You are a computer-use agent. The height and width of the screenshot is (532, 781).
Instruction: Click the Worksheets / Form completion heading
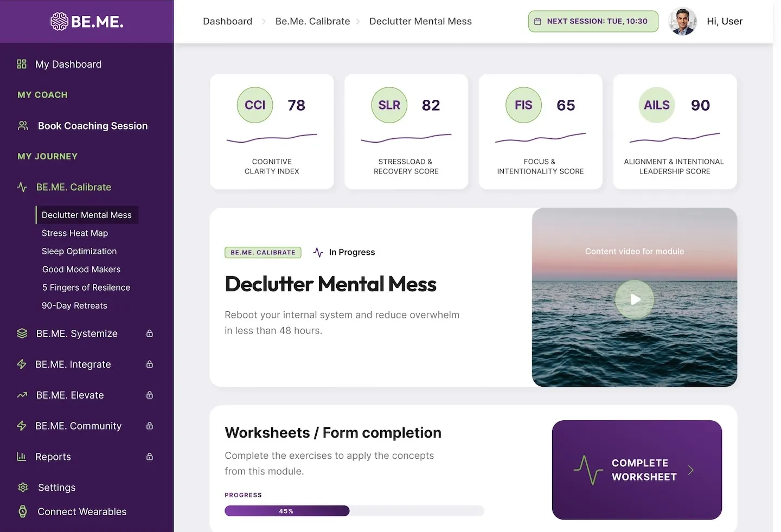pos(333,433)
